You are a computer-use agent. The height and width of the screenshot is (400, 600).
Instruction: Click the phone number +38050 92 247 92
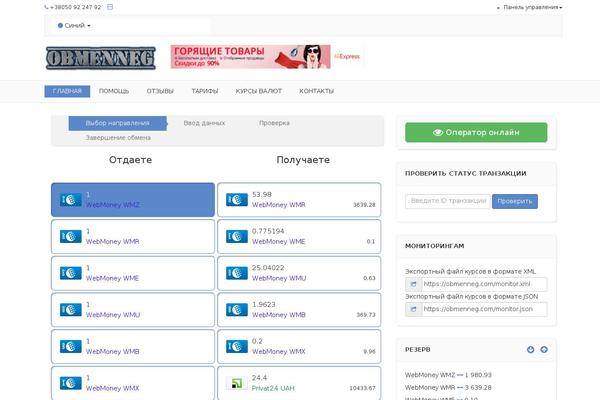click(75, 7)
